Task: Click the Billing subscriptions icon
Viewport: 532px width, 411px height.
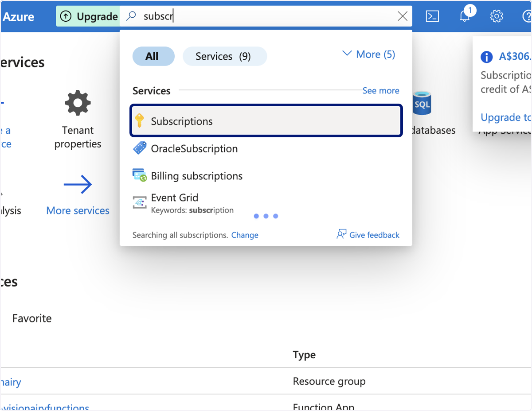Action: 140,175
